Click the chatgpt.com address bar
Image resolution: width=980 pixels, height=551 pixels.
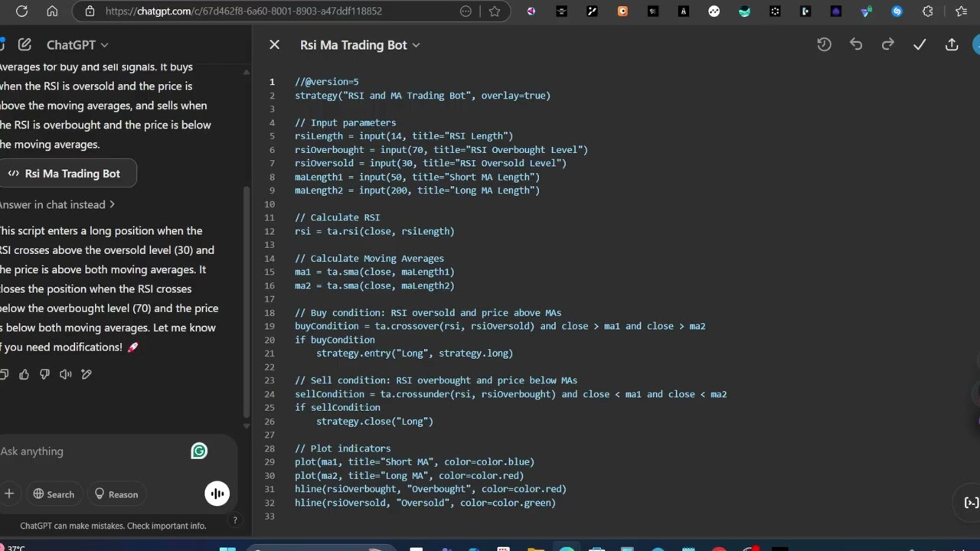[x=243, y=11]
